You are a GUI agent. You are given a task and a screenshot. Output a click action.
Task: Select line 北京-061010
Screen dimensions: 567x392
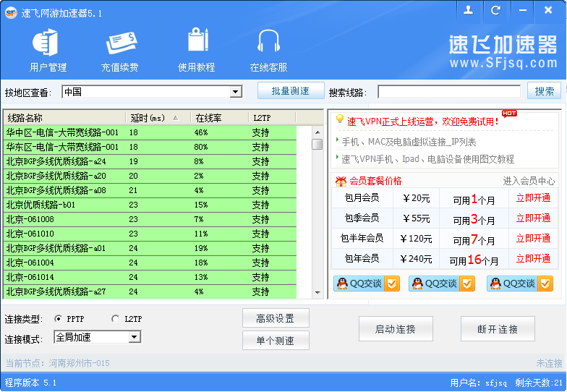150,234
